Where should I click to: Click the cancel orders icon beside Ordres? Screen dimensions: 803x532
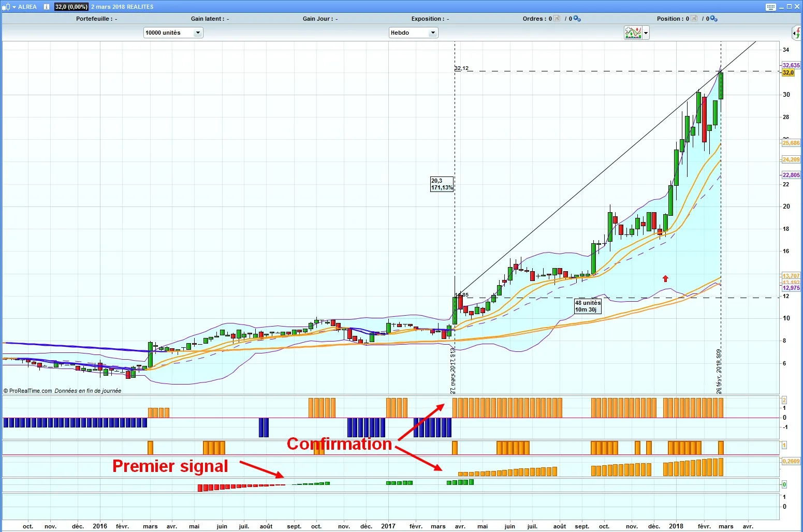[557, 19]
